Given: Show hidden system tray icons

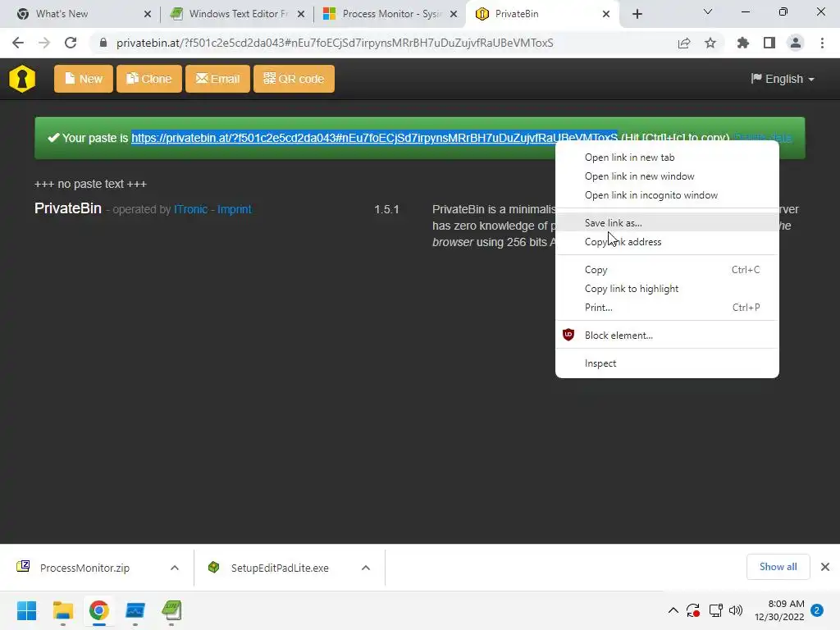Looking at the screenshot, I should point(673,610).
